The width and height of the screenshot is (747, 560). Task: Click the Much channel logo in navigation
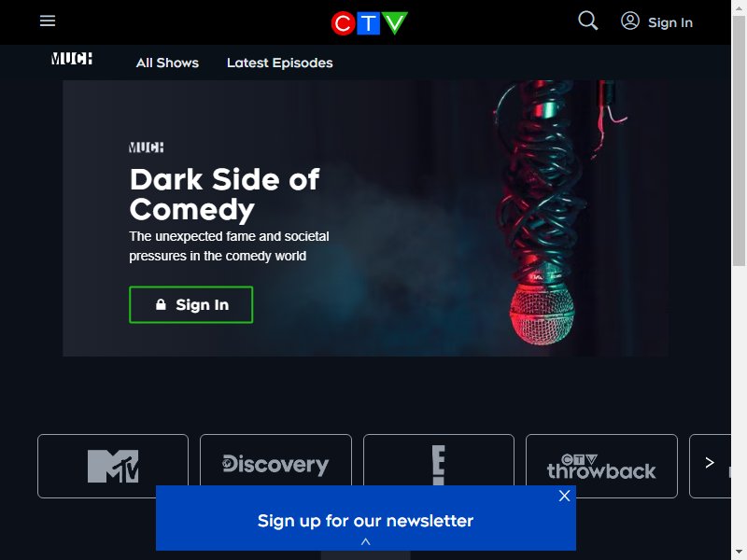72,59
